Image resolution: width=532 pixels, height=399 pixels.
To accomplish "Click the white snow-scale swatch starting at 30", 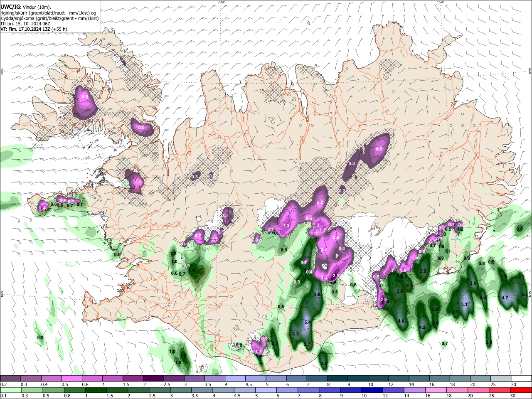I will pos(520,378).
